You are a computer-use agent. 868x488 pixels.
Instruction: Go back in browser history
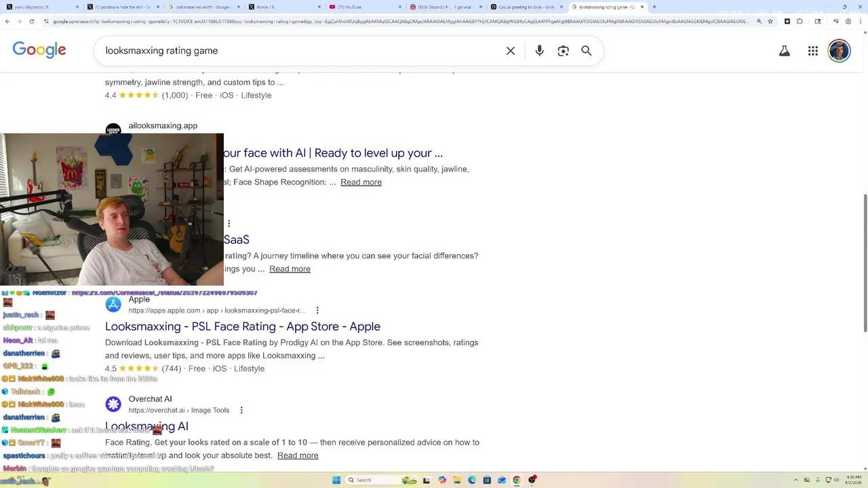tap(7, 21)
